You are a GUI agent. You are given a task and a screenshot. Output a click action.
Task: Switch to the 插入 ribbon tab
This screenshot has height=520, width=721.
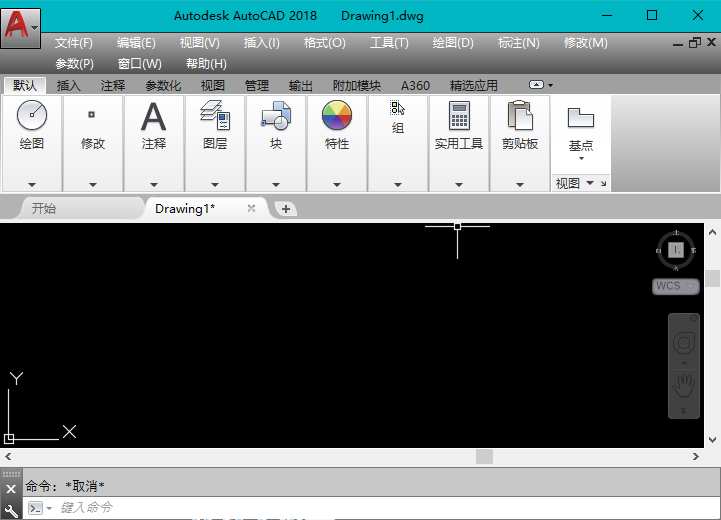(69, 86)
